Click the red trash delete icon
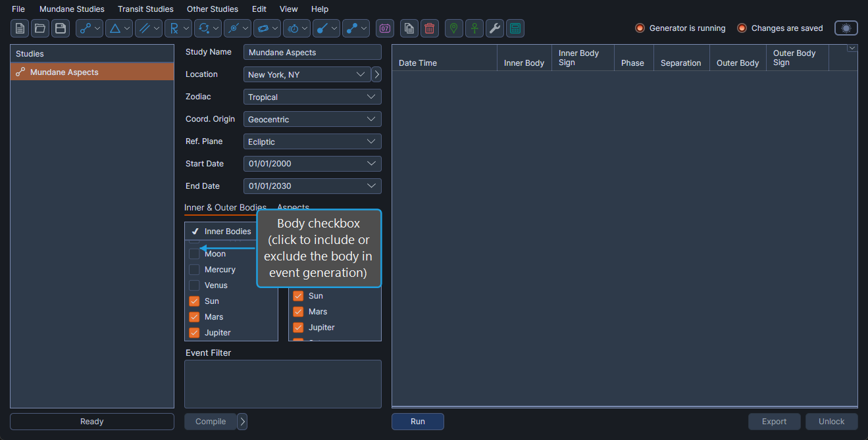 [x=430, y=28]
